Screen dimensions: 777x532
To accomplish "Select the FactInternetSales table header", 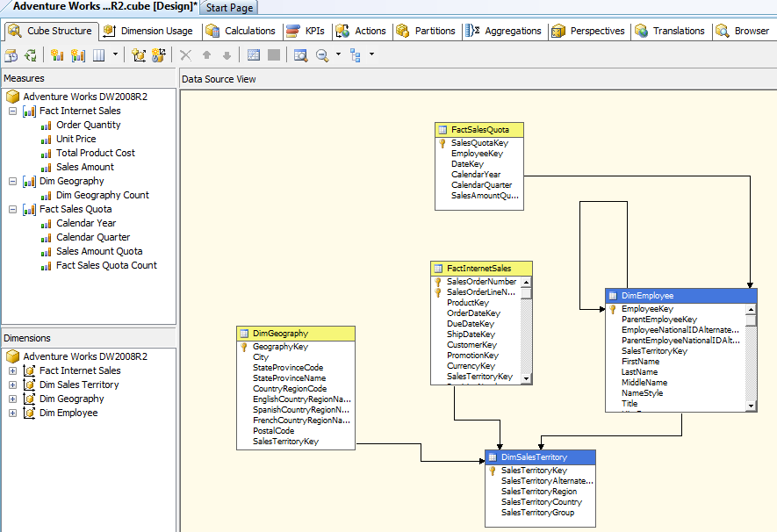I will point(482,269).
